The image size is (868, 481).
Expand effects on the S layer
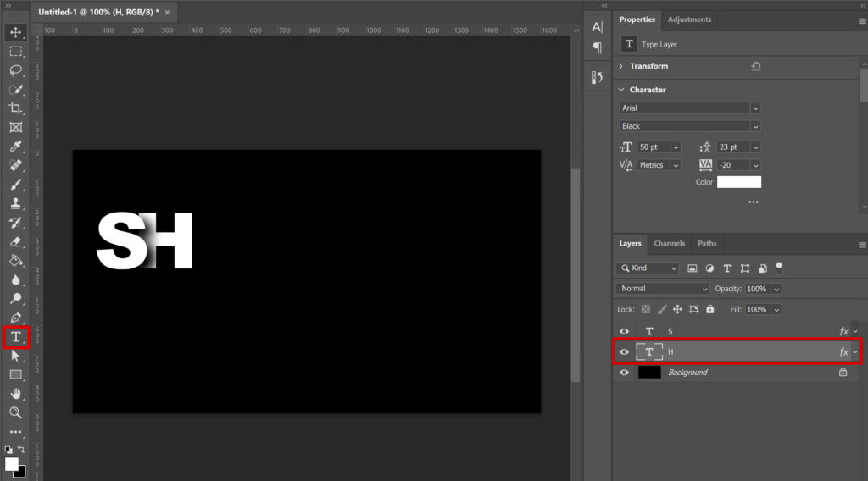tap(856, 332)
